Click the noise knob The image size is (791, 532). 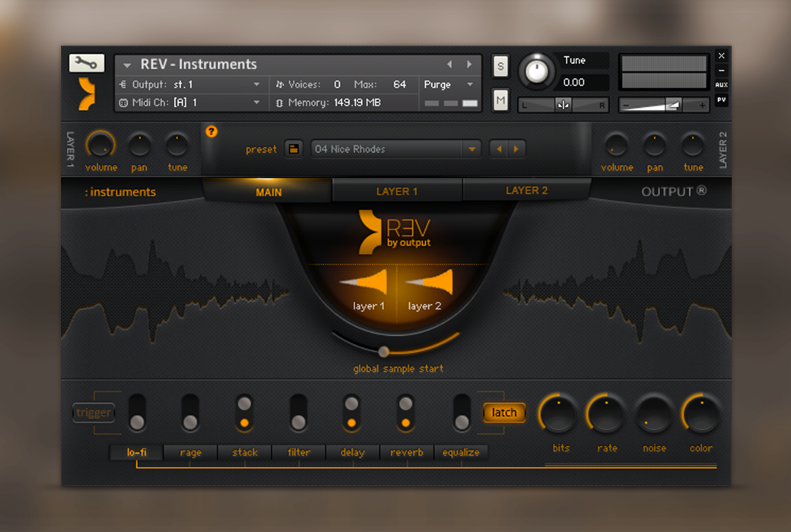click(x=653, y=414)
